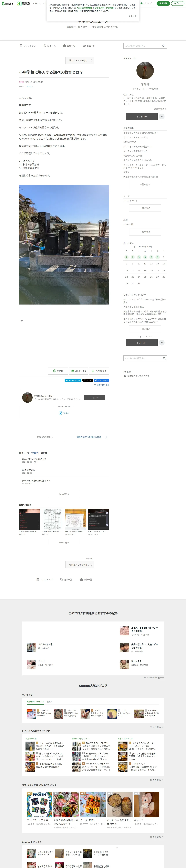Open sidebar article bitを流す気功

click(x=130, y=142)
